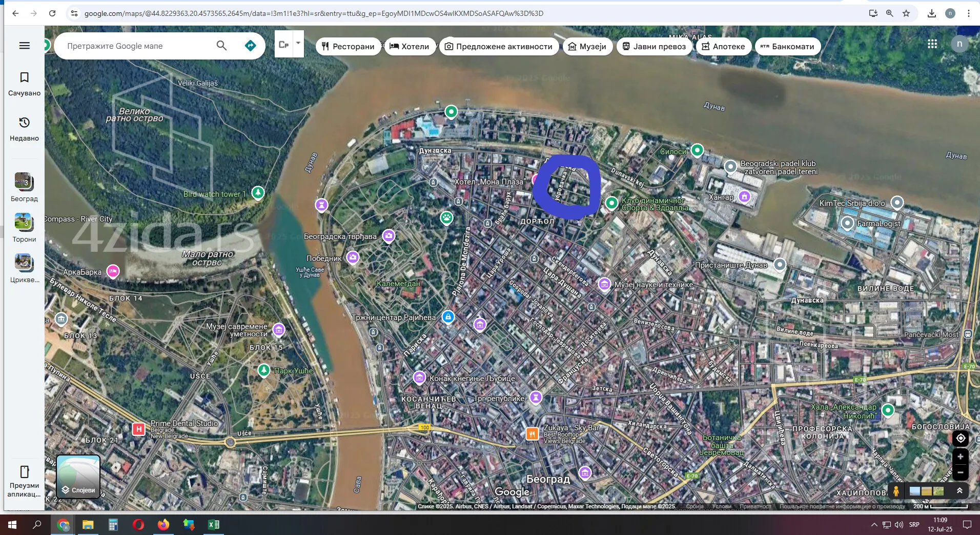Viewport: 980px width, 535px height.
Task: Click the Београдска тврђава museum marker
Action: coord(389,236)
